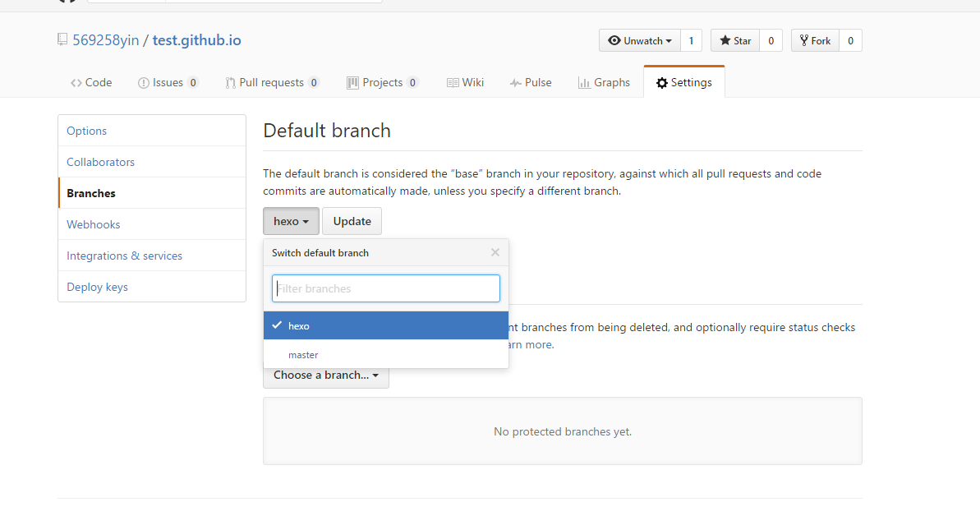Go to Pull requests tab

coord(272,82)
